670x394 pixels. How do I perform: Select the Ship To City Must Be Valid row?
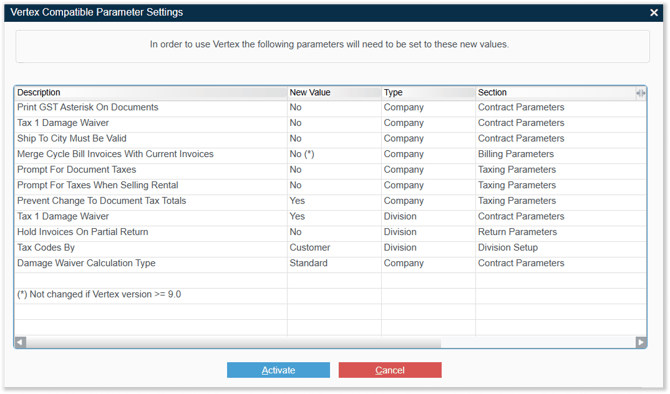pos(330,138)
